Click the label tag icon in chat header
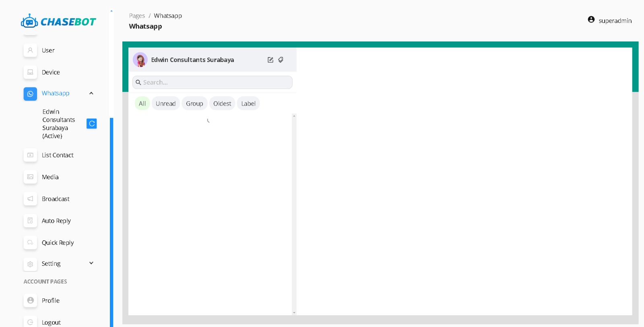 tap(281, 60)
